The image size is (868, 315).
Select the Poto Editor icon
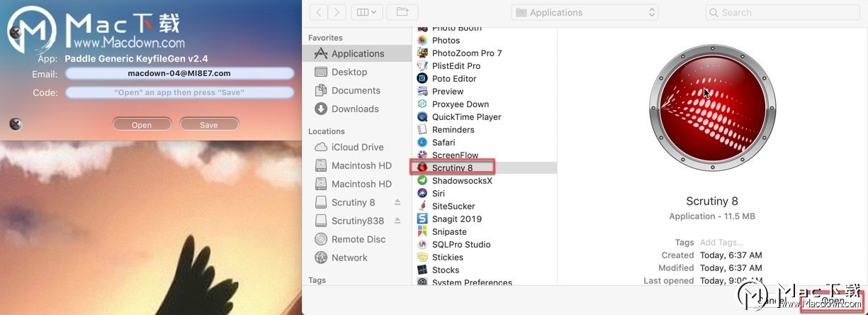422,79
